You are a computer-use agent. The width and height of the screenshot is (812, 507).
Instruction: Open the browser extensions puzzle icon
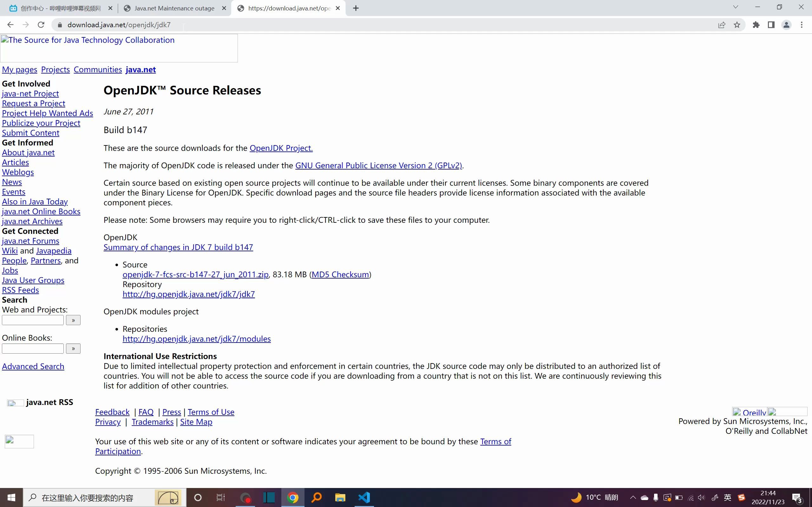click(755, 24)
